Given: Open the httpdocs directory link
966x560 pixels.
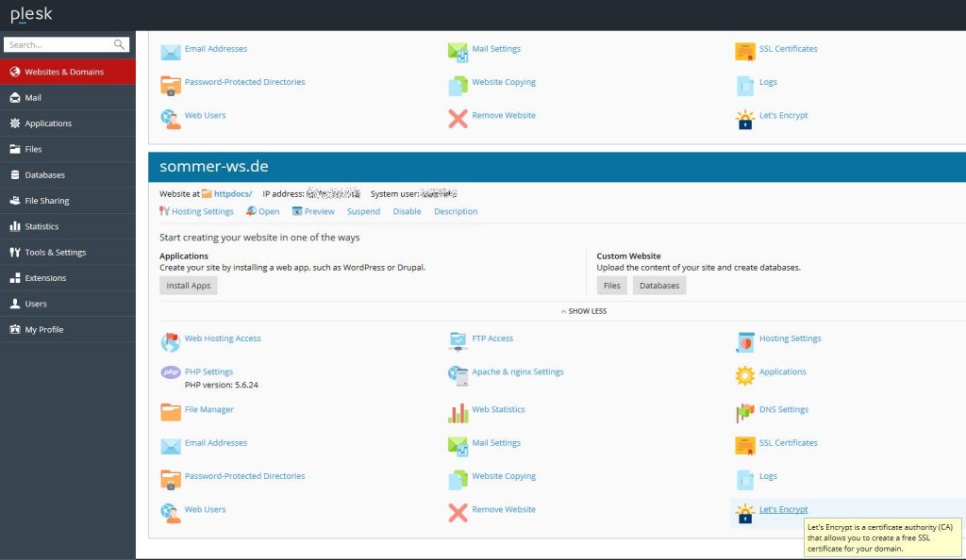Looking at the screenshot, I should (x=231, y=193).
